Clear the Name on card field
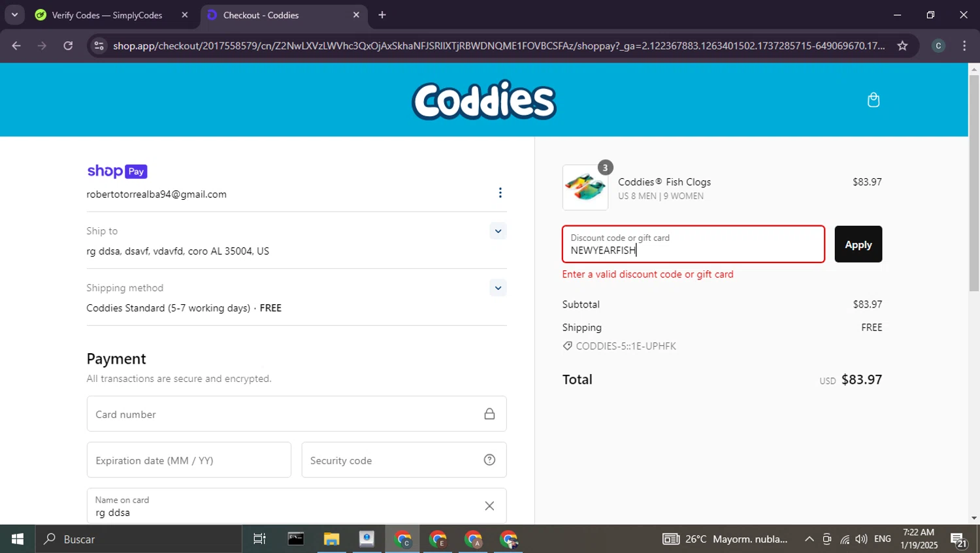 pyautogui.click(x=489, y=506)
